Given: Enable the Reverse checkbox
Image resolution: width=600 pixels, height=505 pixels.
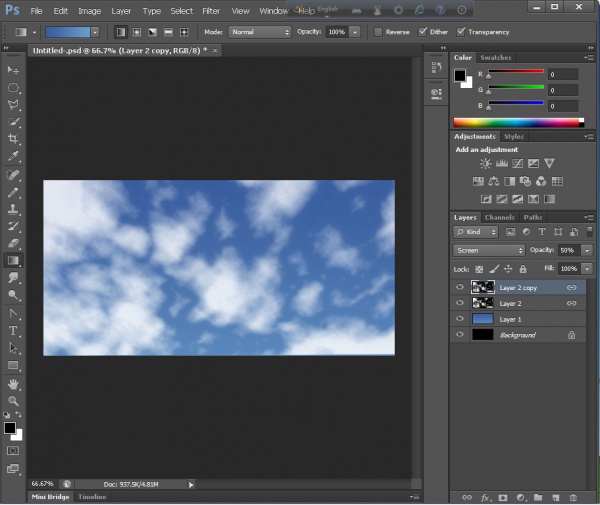Looking at the screenshot, I should tap(378, 32).
